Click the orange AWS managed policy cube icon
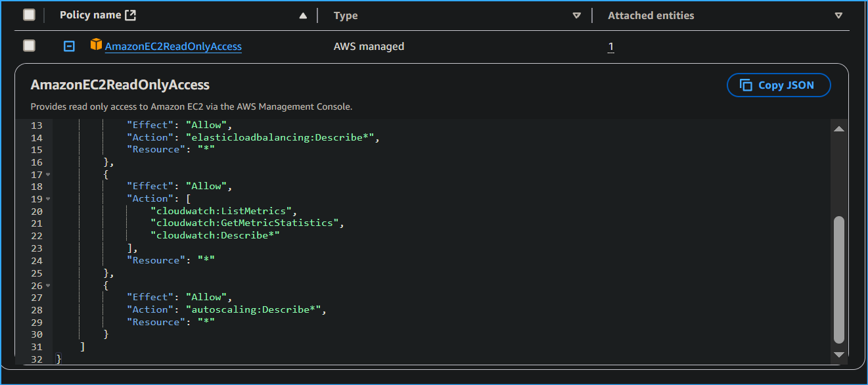Viewport: 868px width, 385px height. (96, 45)
